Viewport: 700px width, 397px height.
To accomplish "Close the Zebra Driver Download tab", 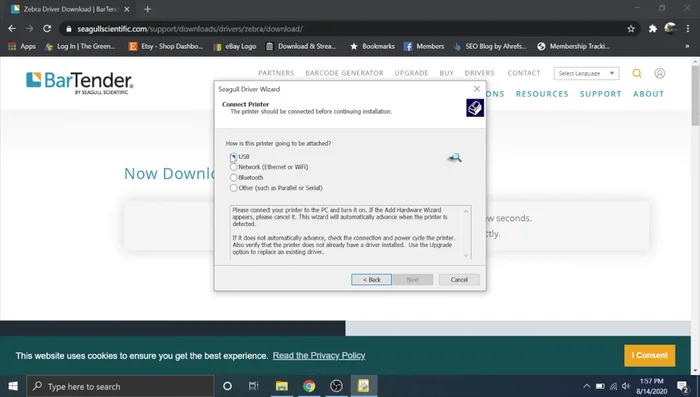I will pyautogui.click(x=127, y=9).
